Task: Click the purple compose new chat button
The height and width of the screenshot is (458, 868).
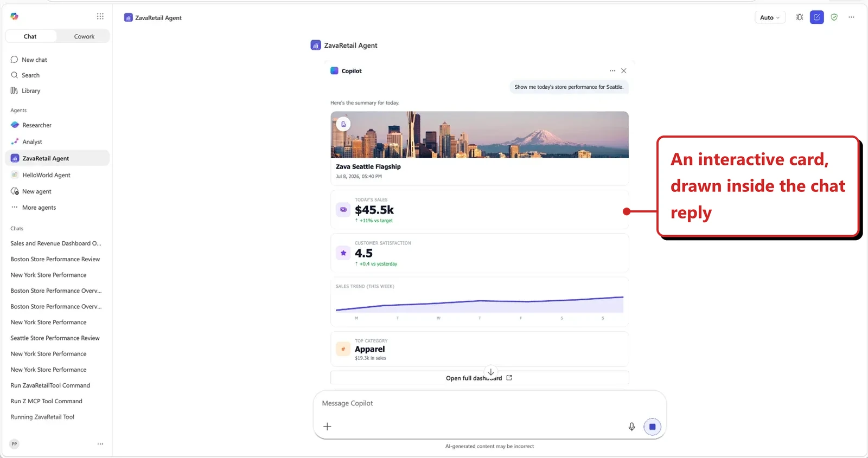Action: (817, 17)
